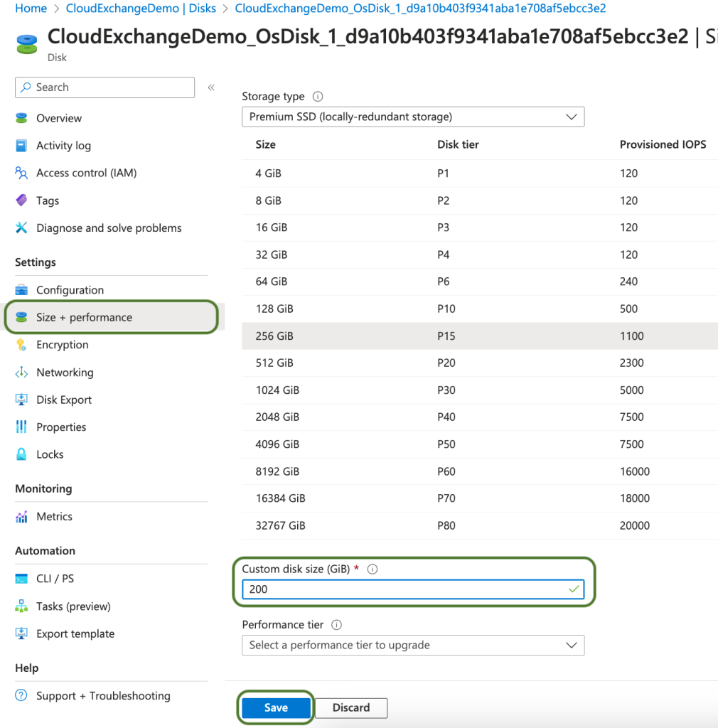Click the Tasks (preview) icon

[21, 606]
